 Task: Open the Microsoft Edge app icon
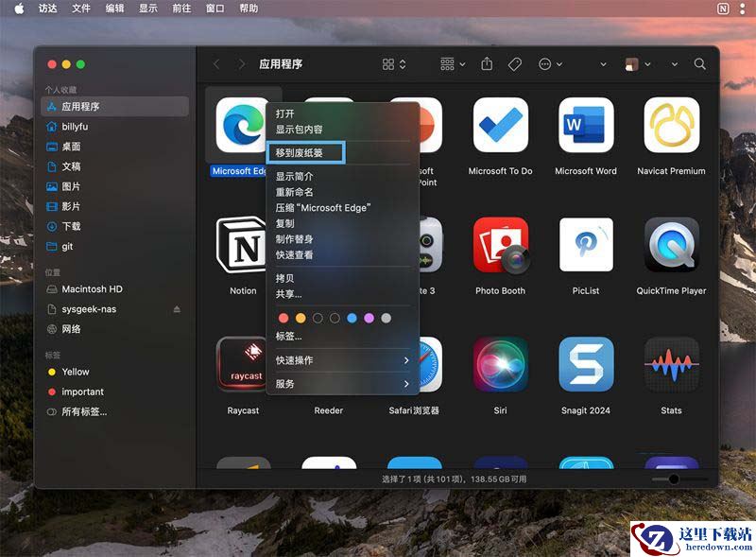pos(241,125)
